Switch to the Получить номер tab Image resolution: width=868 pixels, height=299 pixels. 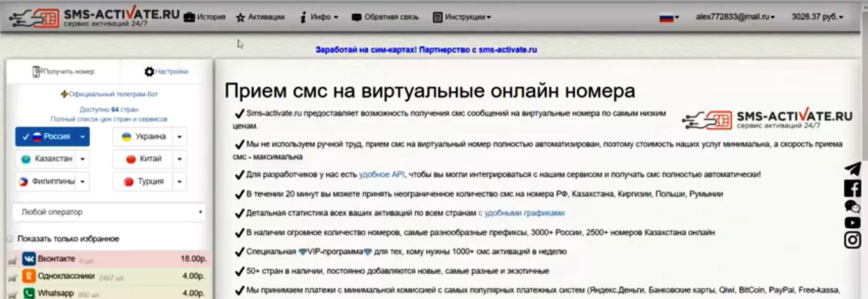tap(63, 71)
